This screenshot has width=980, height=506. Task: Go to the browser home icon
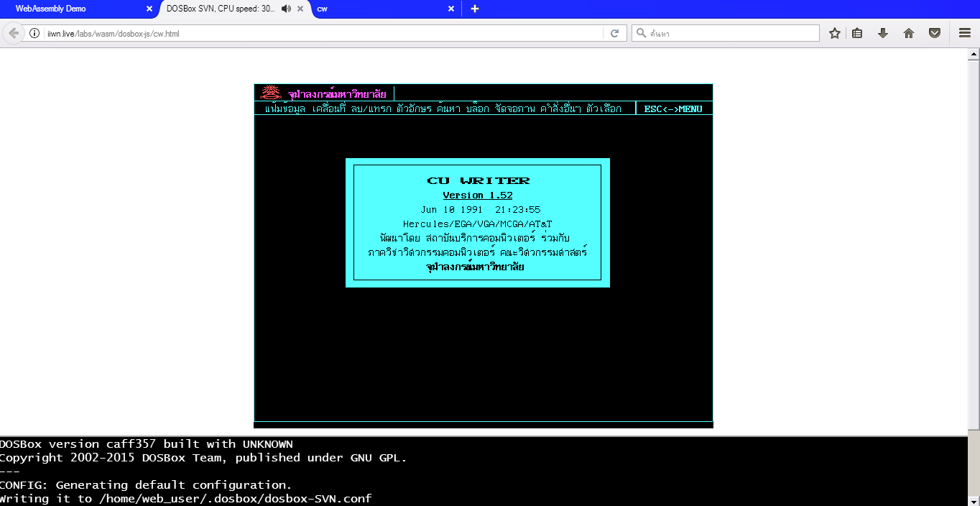[x=909, y=33]
